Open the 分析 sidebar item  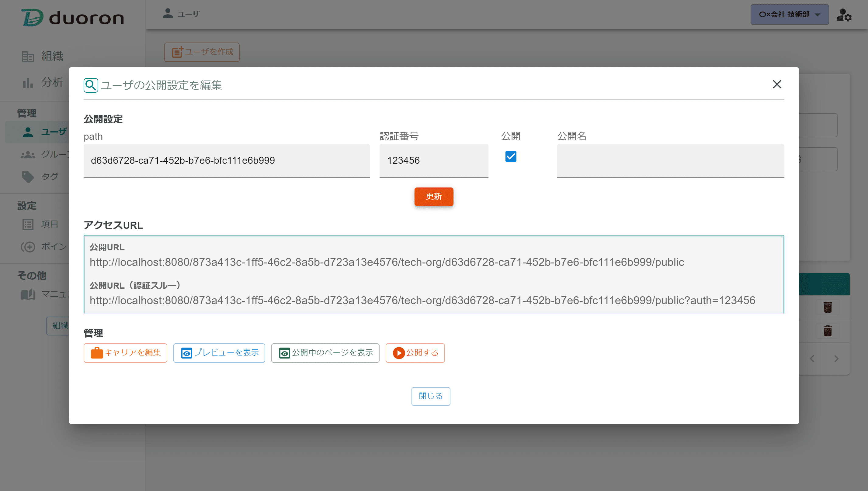tap(42, 82)
